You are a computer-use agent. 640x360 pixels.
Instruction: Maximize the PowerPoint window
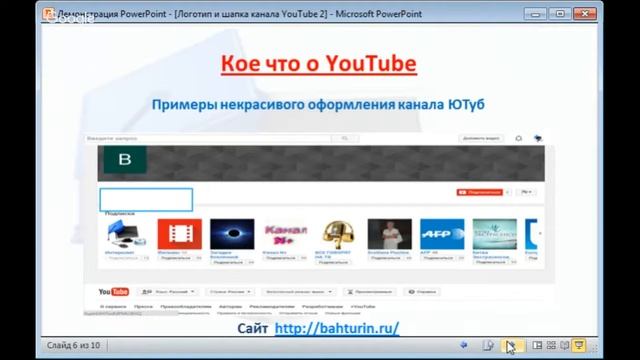(560, 14)
